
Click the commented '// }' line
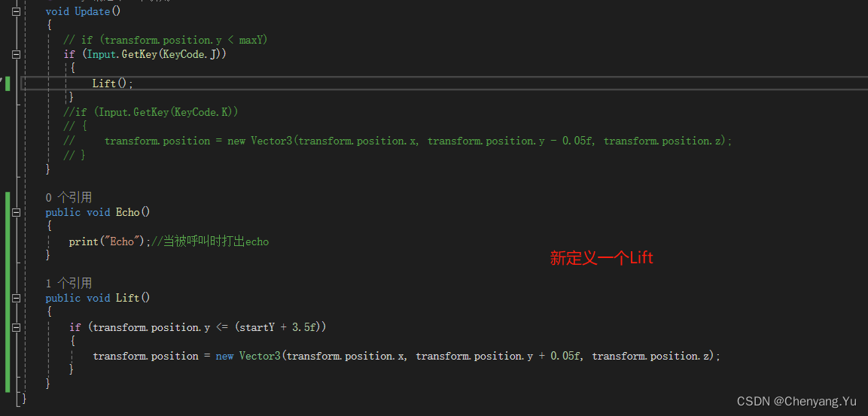click(75, 155)
